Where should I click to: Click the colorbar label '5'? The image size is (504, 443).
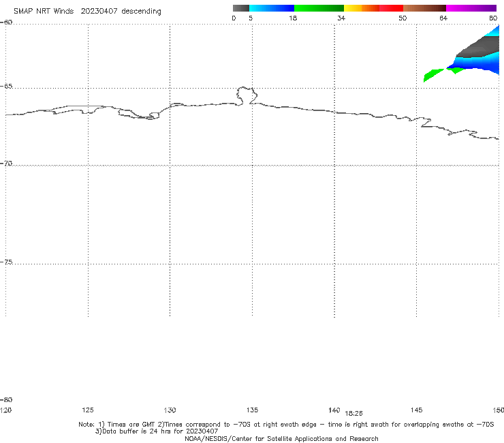pos(251,18)
